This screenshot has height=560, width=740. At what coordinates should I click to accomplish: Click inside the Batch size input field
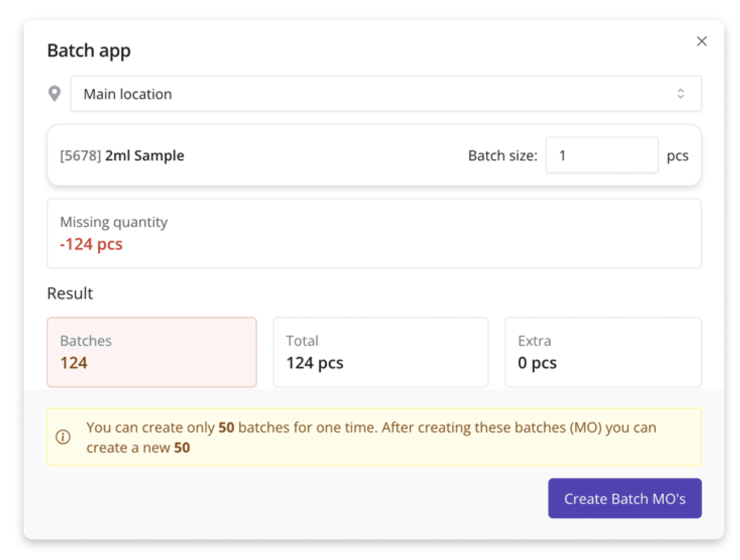601,155
